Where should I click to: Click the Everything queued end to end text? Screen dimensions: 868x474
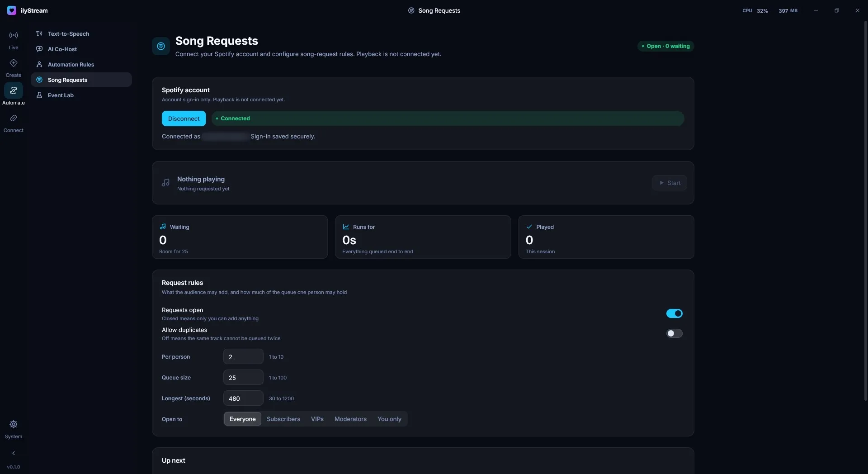pos(377,252)
